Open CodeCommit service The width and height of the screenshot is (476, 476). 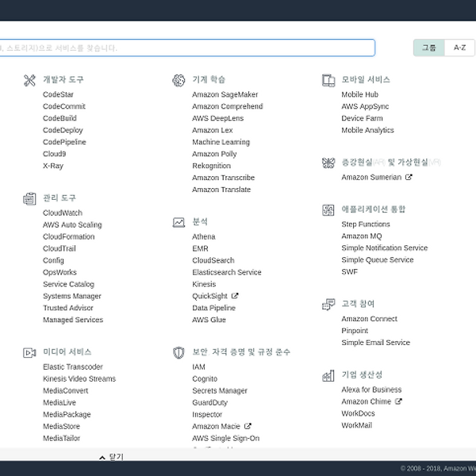click(x=64, y=106)
